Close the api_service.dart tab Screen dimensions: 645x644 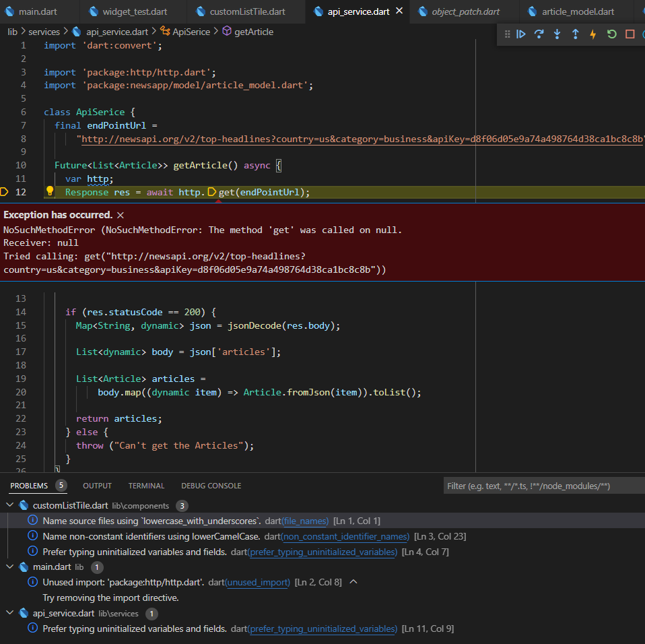[399, 11]
